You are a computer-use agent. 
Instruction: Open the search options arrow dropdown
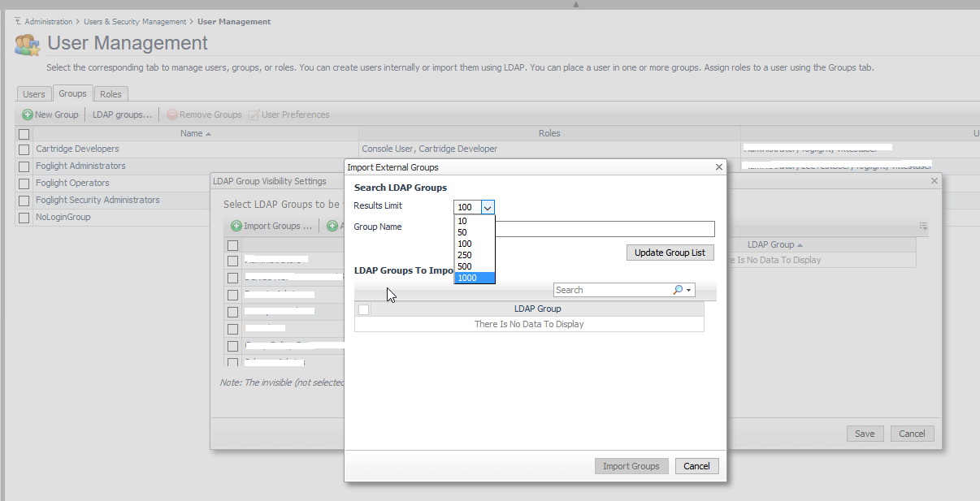687,290
